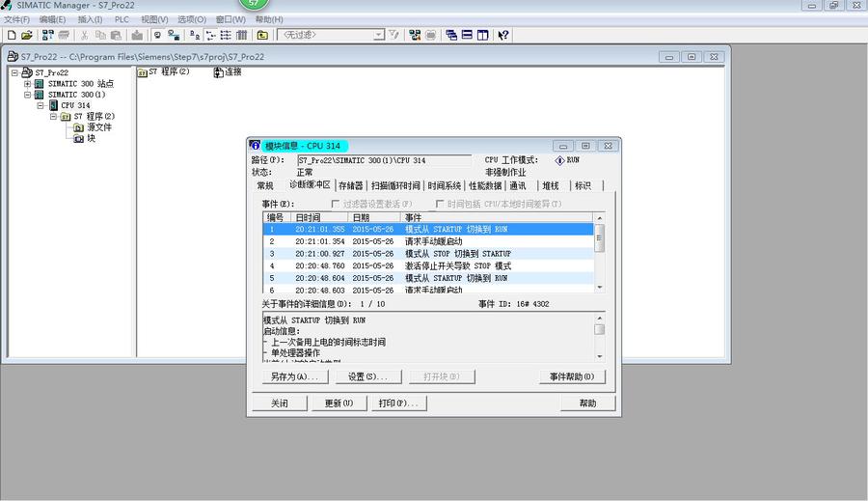Click the 另存为(A)... button
The width and height of the screenshot is (868, 501).
click(295, 376)
